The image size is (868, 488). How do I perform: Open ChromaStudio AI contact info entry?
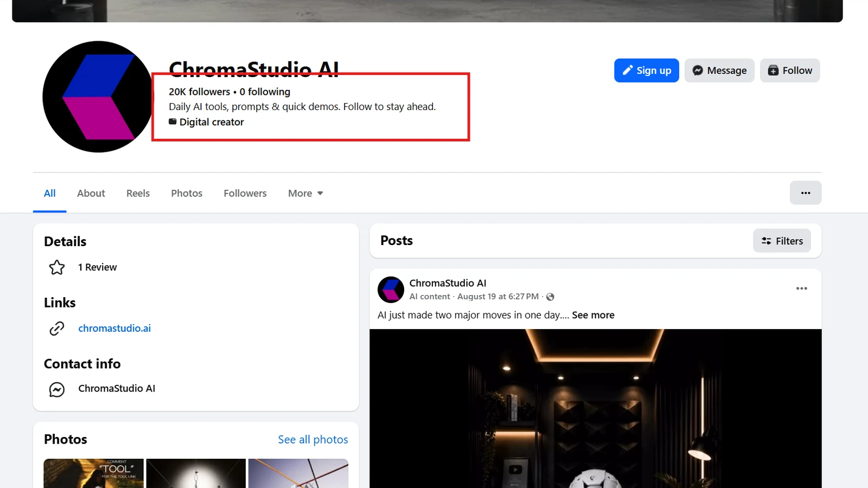coord(117,389)
